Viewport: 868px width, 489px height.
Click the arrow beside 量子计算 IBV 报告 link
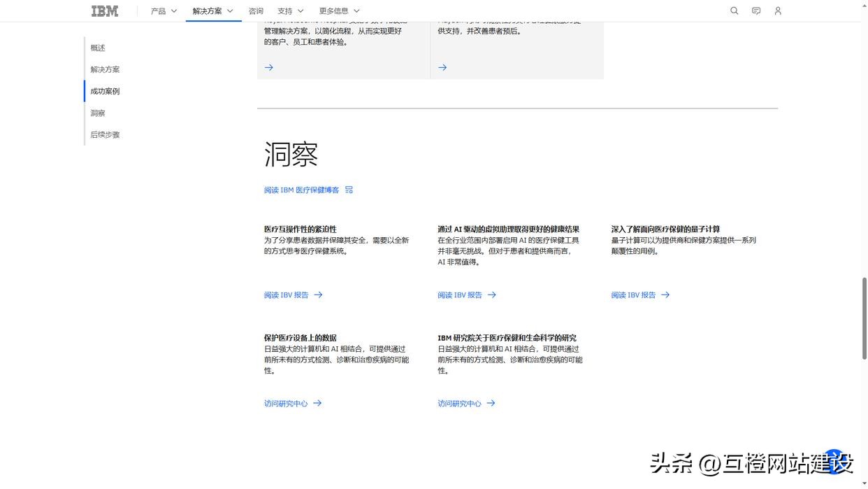pyautogui.click(x=665, y=294)
